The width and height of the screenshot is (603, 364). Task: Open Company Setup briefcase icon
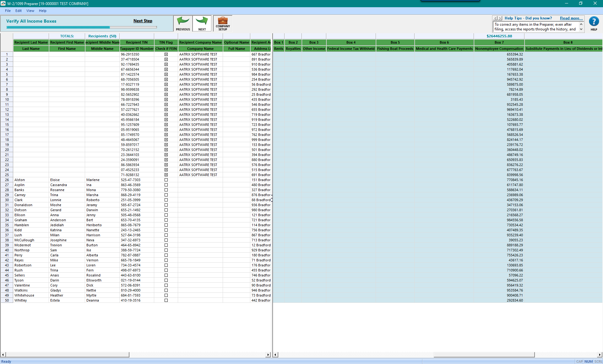(223, 21)
